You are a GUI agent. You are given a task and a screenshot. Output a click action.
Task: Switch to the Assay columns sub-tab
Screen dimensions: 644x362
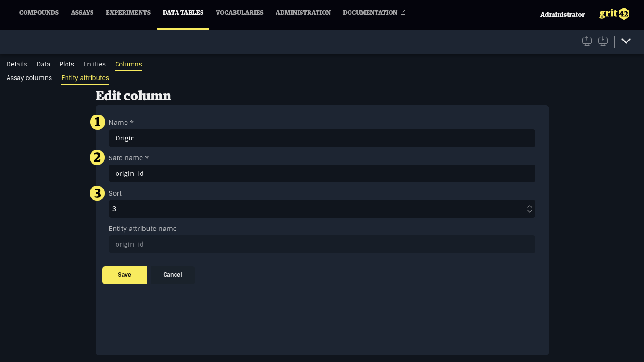coord(29,78)
